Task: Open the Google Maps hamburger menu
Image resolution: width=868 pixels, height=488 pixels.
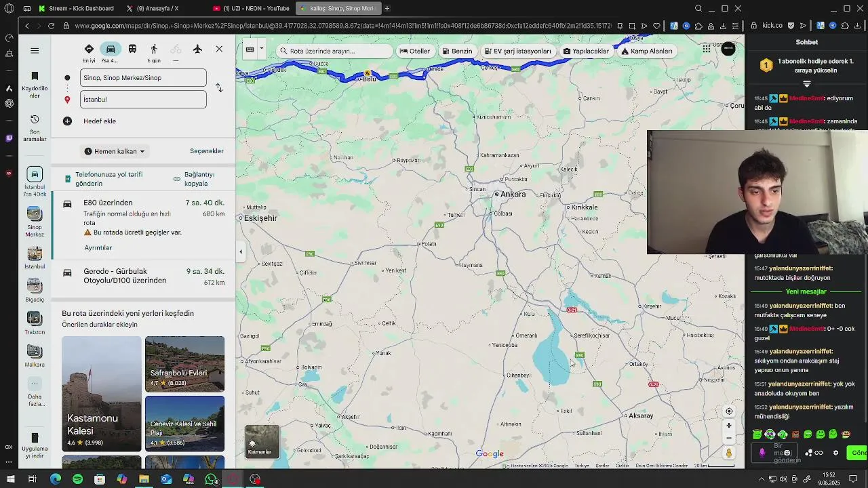Action: 35,50
